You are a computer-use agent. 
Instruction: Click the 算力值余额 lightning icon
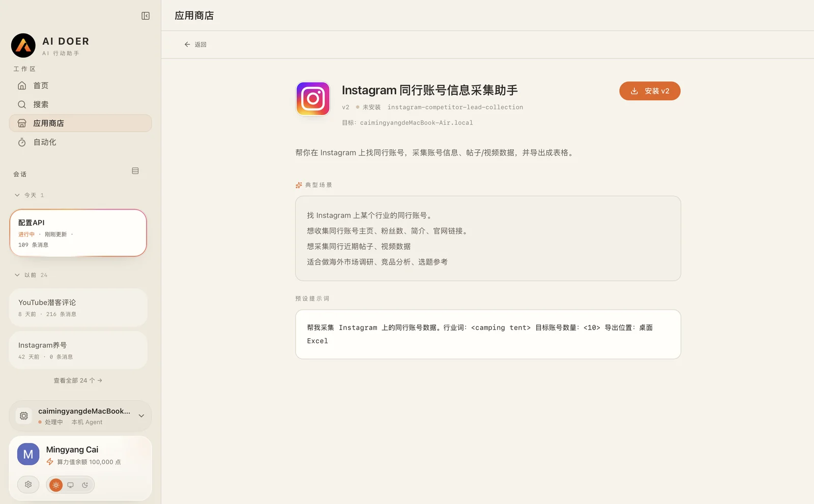(x=50, y=462)
